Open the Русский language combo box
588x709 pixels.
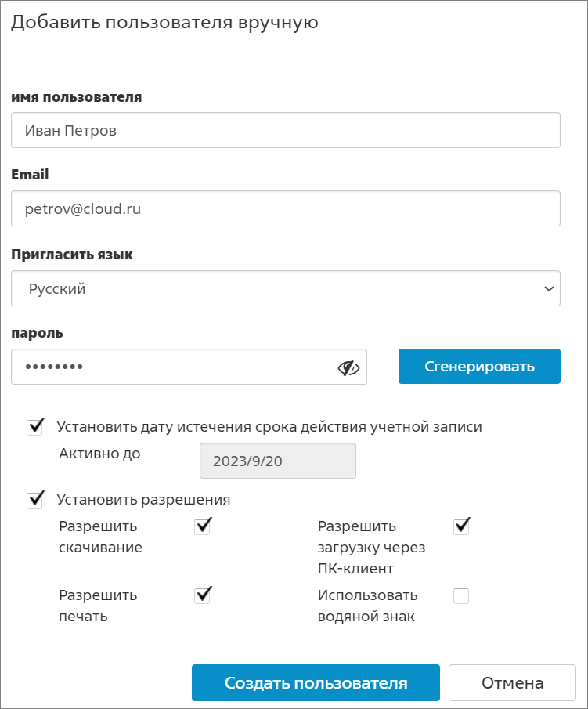click(286, 288)
